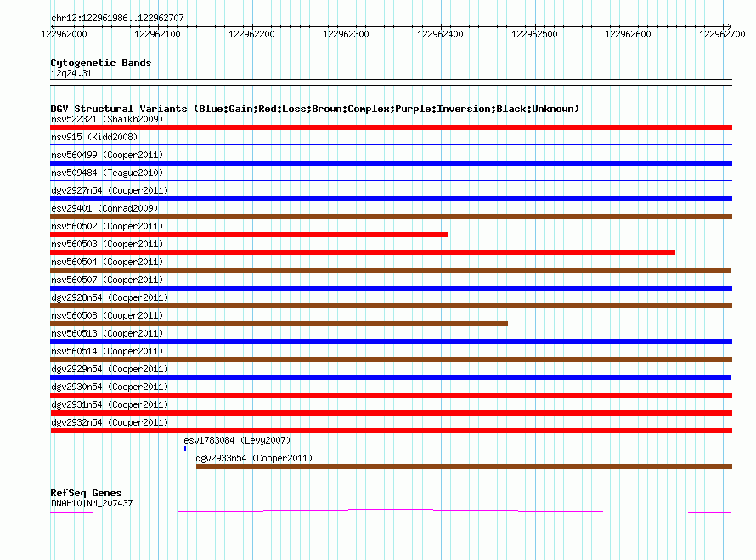Screen dimensions: 756x560
Task: Click the brown nsv560508 partial bar
Action: tap(279, 324)
